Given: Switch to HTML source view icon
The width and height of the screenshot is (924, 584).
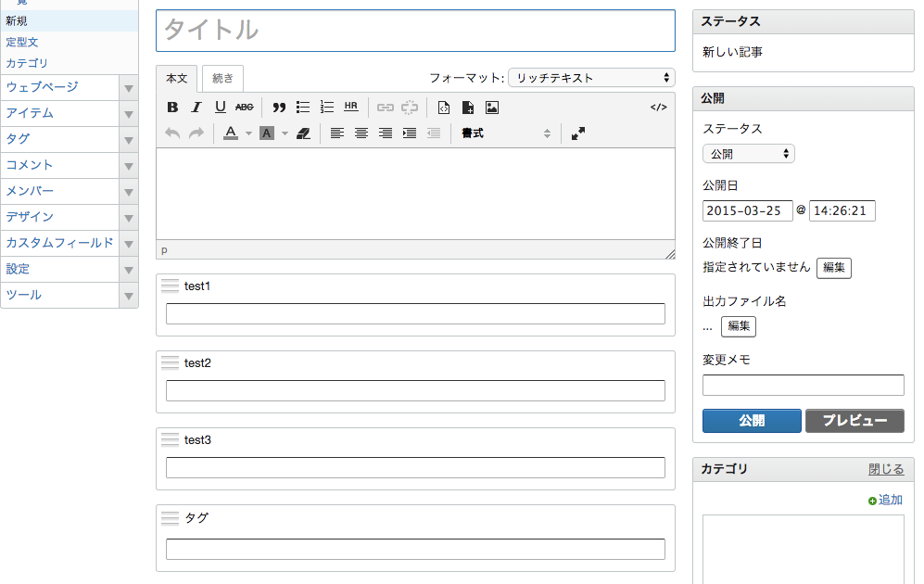Looking at the screenshot, I should [658, 108].
